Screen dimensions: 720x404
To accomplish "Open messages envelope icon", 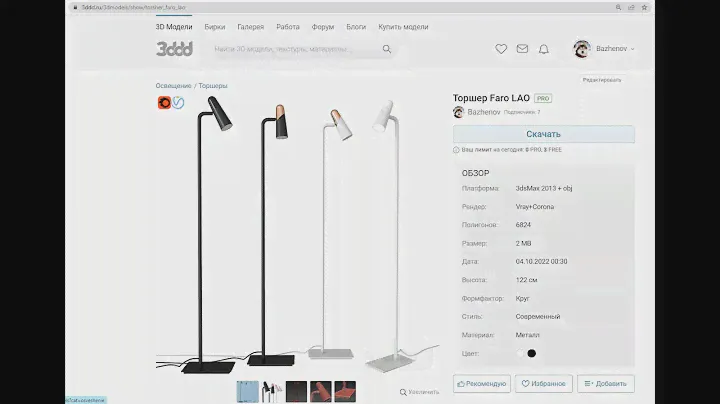I will point(523,48).
